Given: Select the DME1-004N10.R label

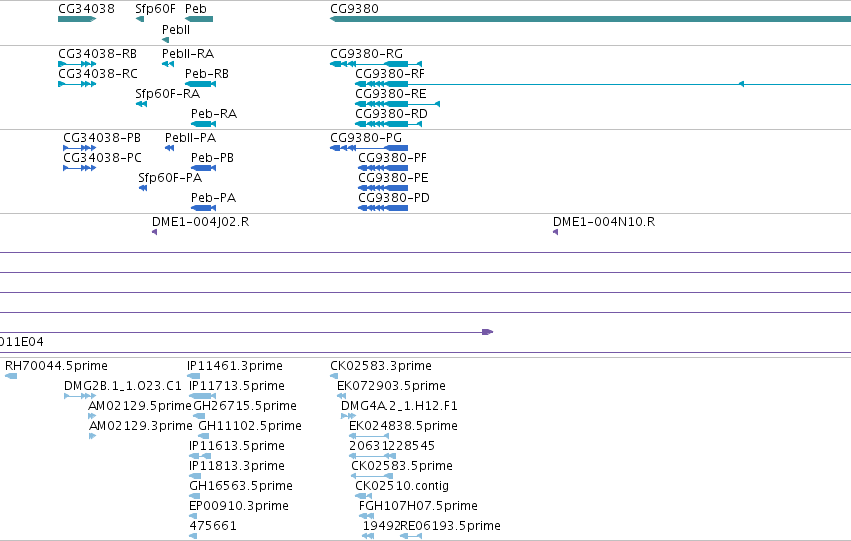Looking at the screenshot, I should 604,222.
